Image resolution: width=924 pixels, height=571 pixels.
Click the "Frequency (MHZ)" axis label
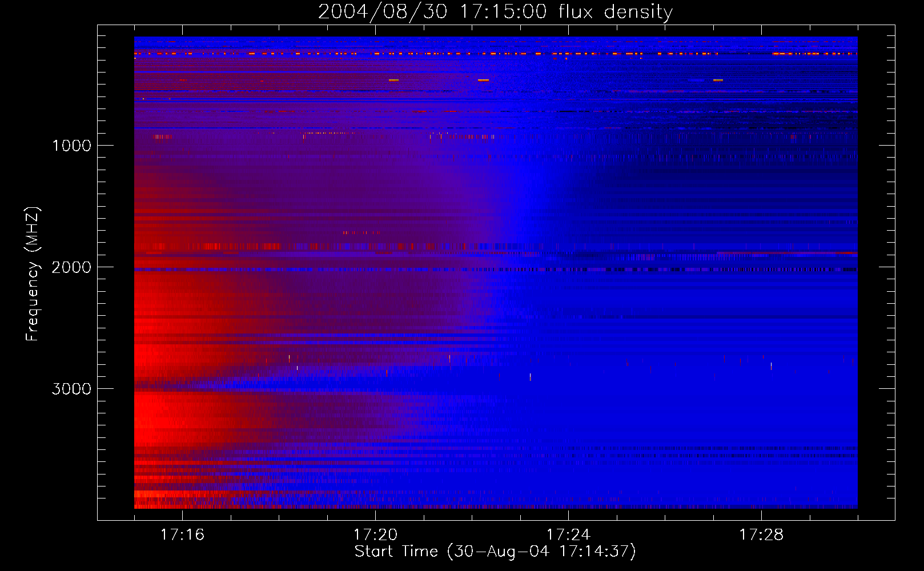[x=33, y=274]
